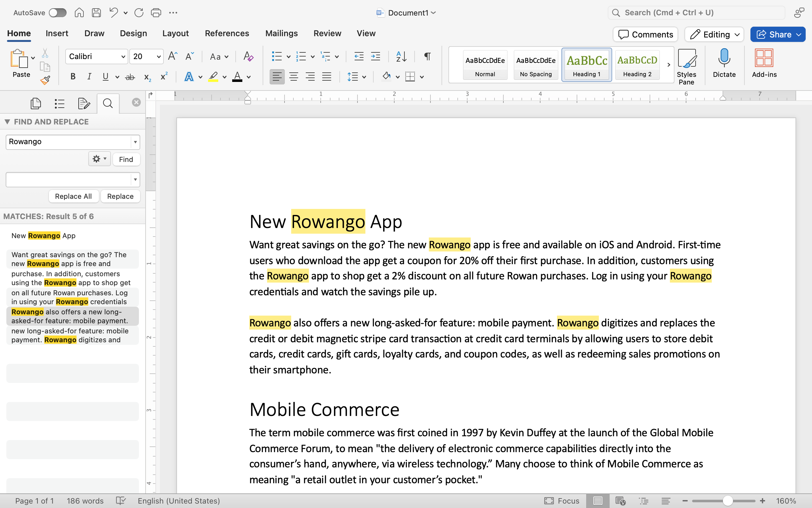
Task: Apply black font color swatch
Action: [x=237, y=77]
